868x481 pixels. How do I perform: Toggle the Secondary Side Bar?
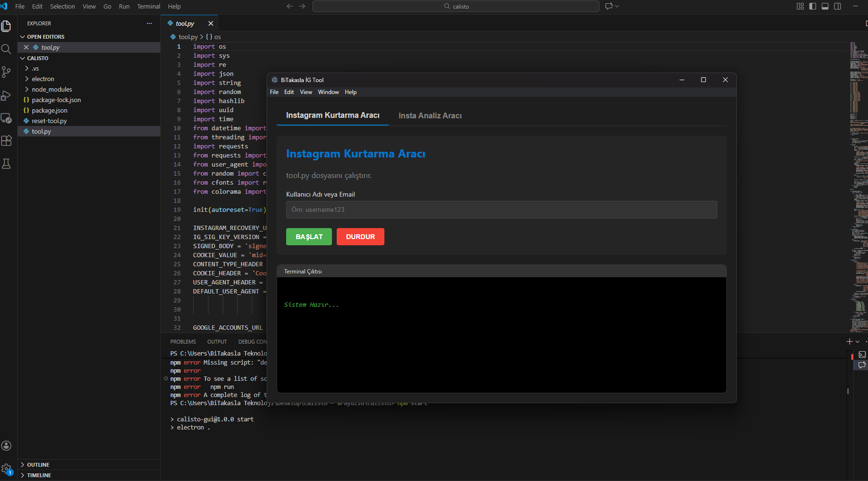coord(837,6)
